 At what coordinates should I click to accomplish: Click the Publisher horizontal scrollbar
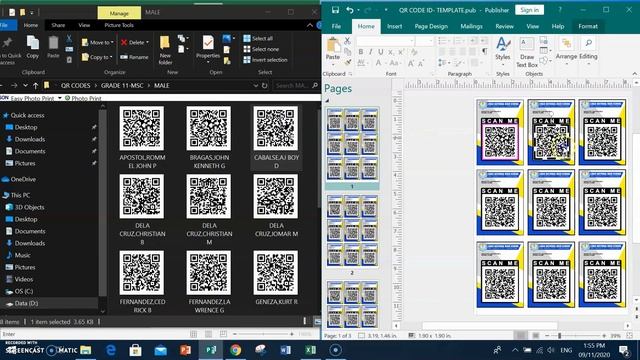pos(490,326)
